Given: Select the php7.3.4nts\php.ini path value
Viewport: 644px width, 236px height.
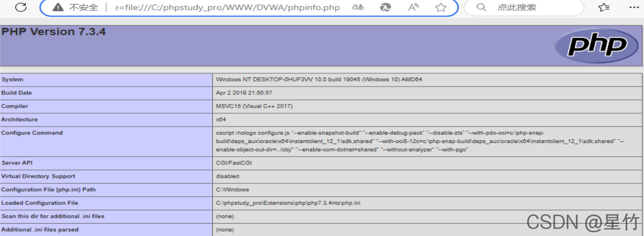Looking at the screenshot, I should [x=288, y=203].
